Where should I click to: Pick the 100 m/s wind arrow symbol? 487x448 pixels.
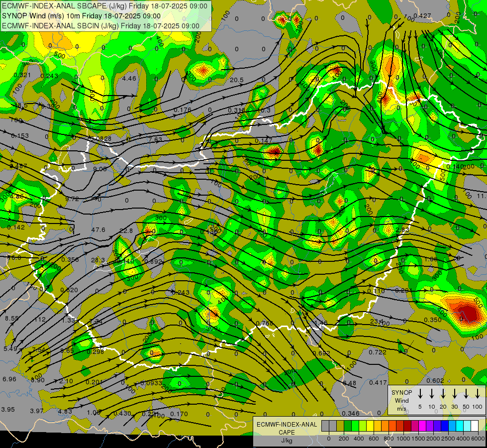tap(478, 393)
